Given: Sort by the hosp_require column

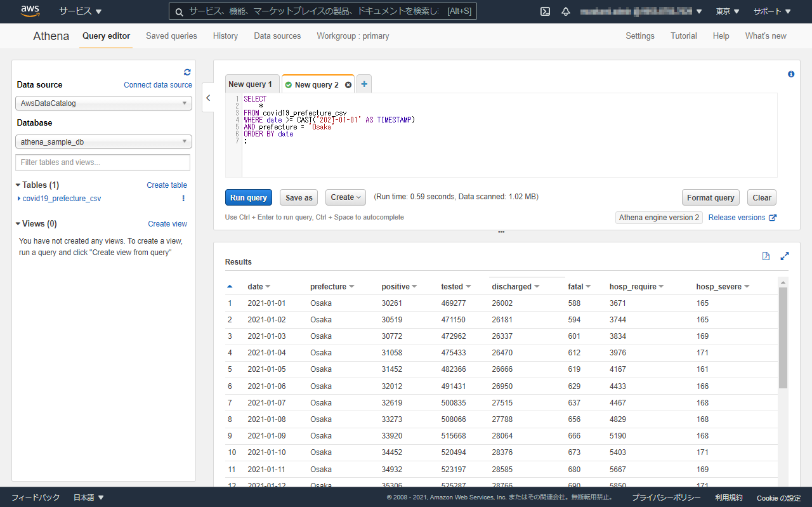Looking at the screenshot, I should click(x=637, y=287).
